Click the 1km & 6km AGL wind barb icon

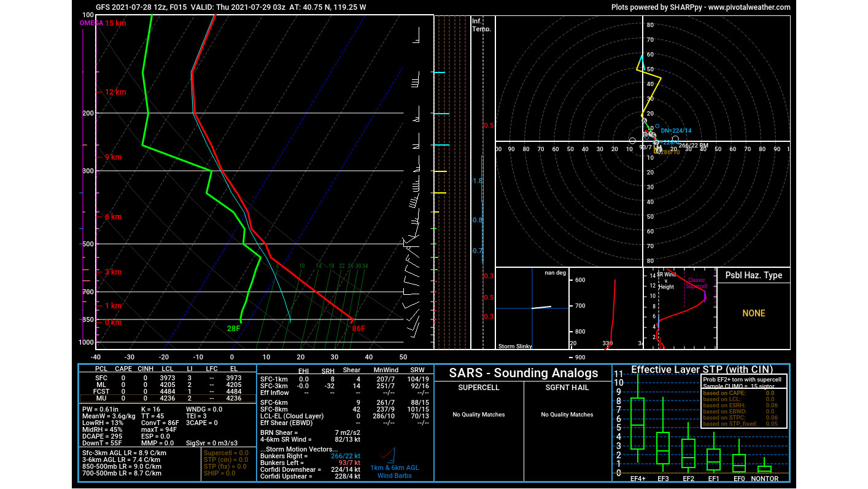click(388, 455)
